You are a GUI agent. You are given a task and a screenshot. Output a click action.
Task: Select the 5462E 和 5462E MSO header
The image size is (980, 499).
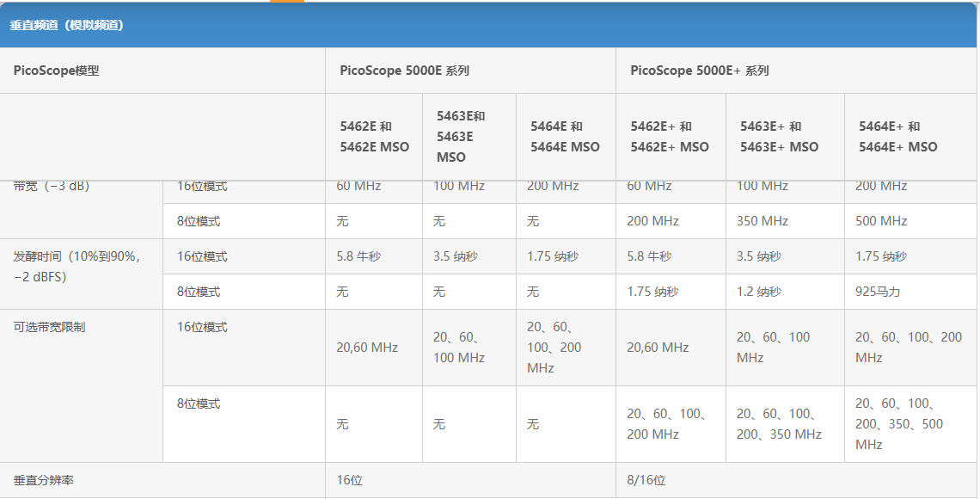pos(374,136)
